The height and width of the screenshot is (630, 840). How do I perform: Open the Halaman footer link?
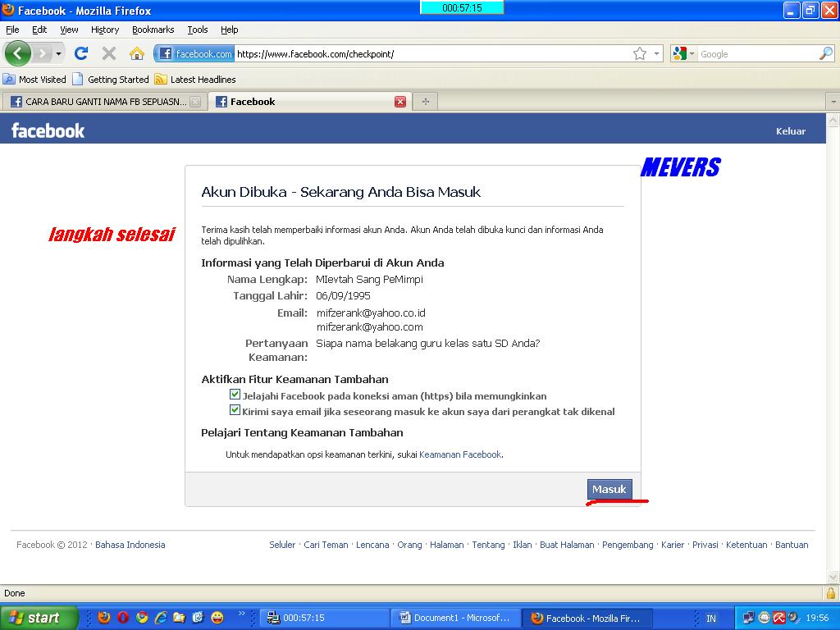[446, 545]
